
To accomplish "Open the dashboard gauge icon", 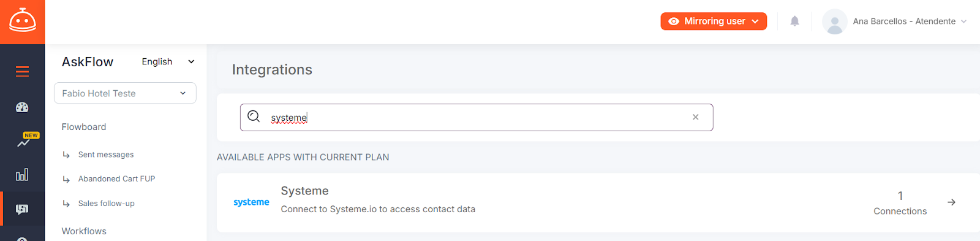I will [22, 107].
